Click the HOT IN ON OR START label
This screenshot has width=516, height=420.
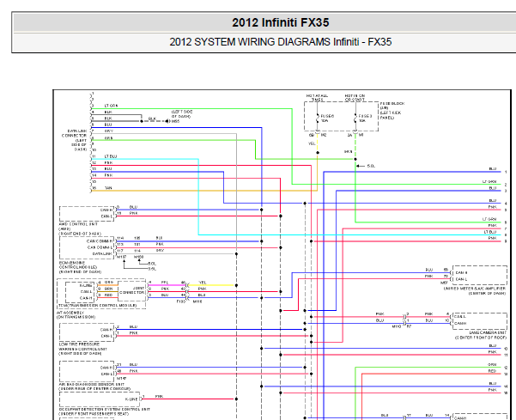pyautogui.click(x=355, y=97)
